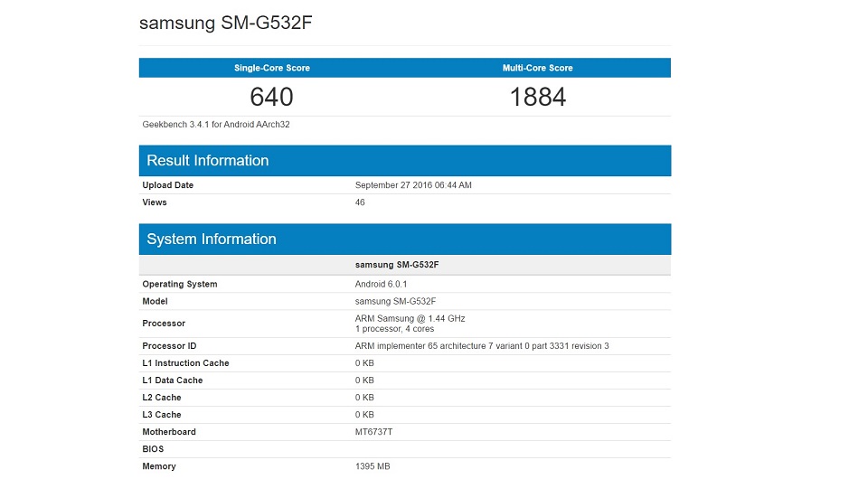The height and width of the screenshot is (479, 868).
Task: Select the 1 processor, 4 cores text
Action: point(395,329)
